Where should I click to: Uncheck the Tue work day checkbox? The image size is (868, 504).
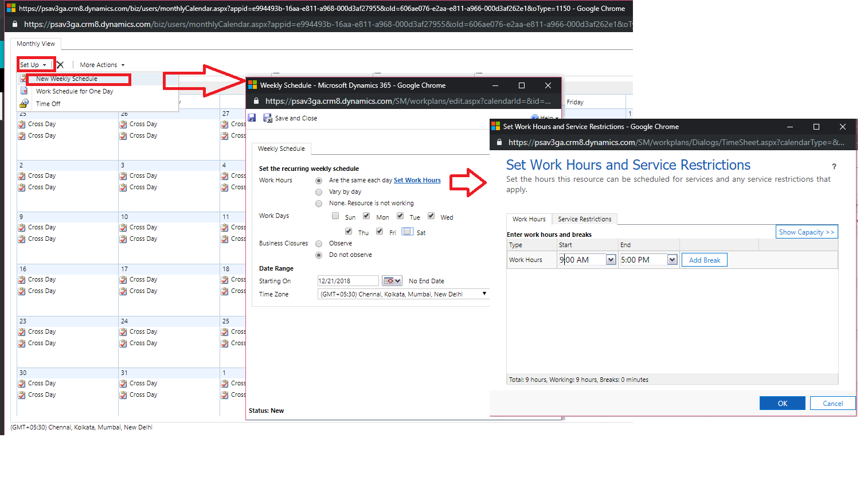point(400,216)
